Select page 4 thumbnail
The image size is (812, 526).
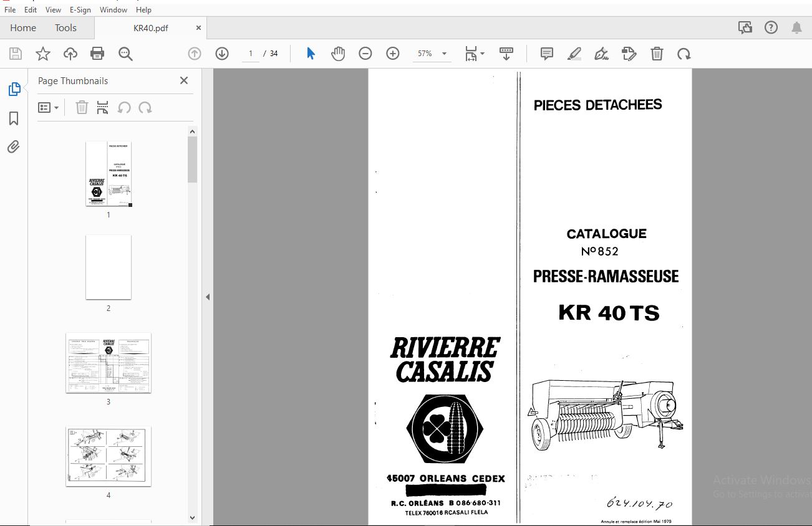click(109, 456)
